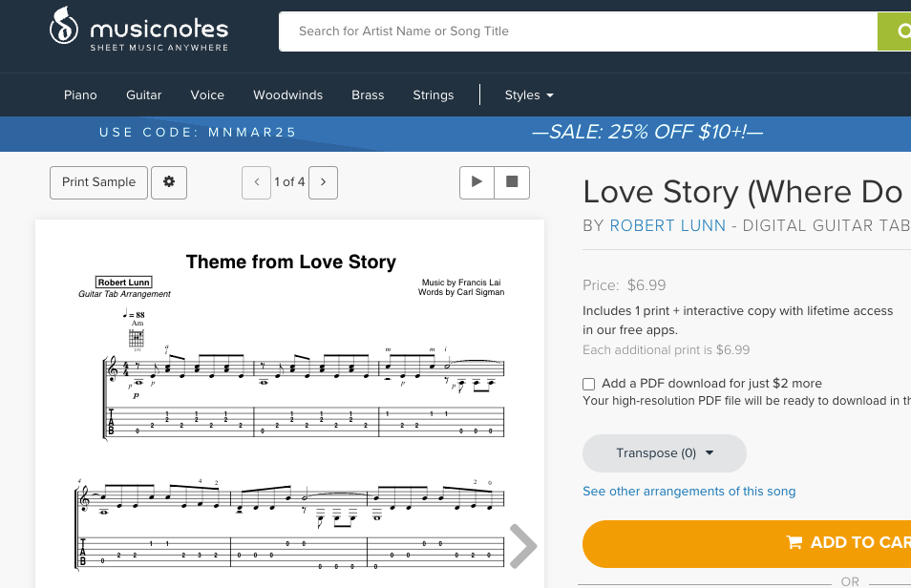Open sheet music settings gear

click(169, 182)
